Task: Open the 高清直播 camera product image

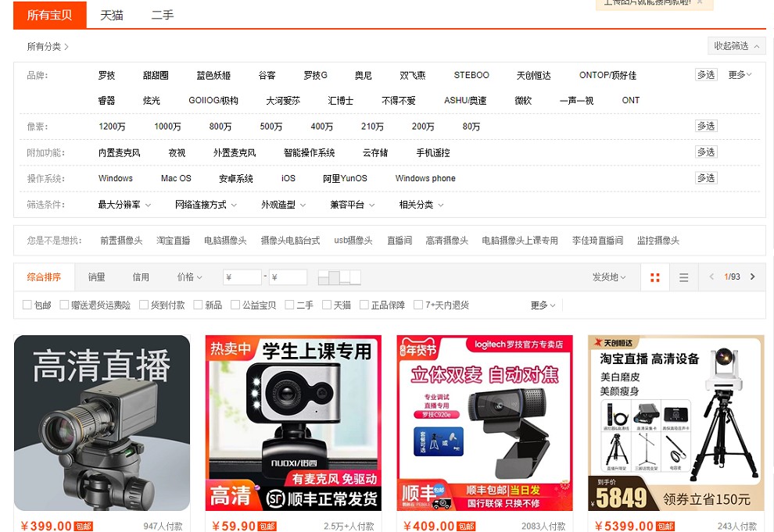Action: tap(102, 423)
